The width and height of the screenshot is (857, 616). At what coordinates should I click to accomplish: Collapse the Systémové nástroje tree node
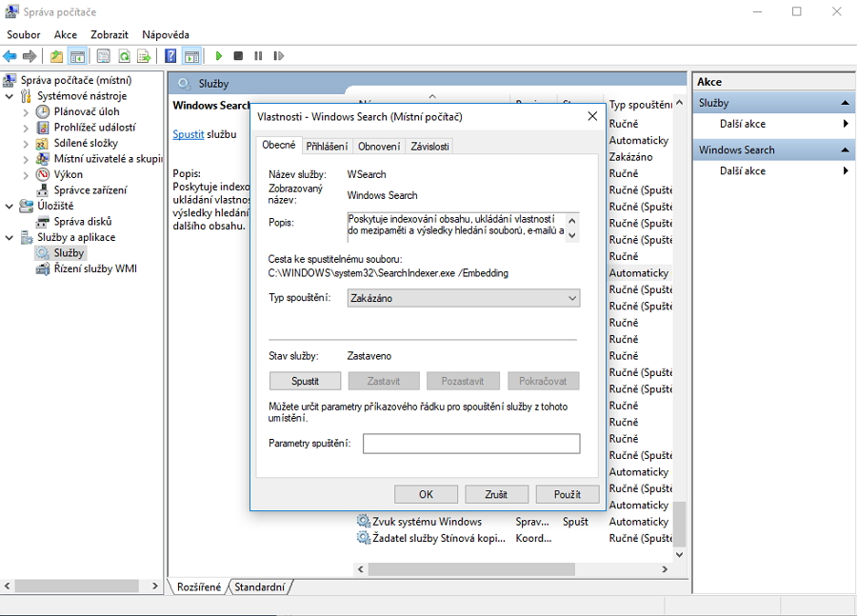pyautogui.click(x=10, y=96)
